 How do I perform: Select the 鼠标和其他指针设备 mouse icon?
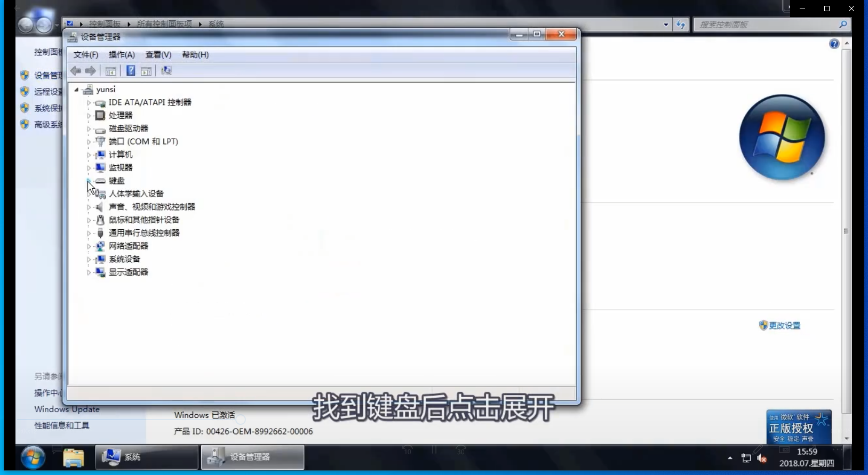click(x=100, y=220)
